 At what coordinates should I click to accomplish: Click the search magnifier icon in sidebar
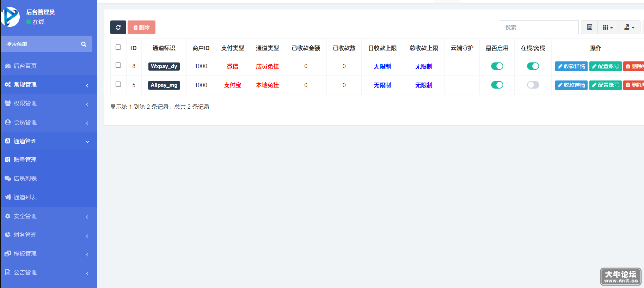pyautogui.click(x=84, y=44)
